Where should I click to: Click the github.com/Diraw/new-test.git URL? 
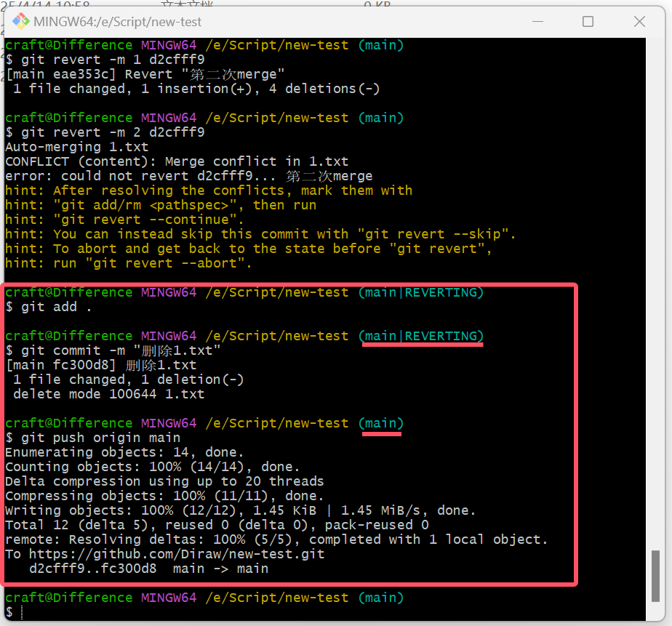[x=177, y=555]
